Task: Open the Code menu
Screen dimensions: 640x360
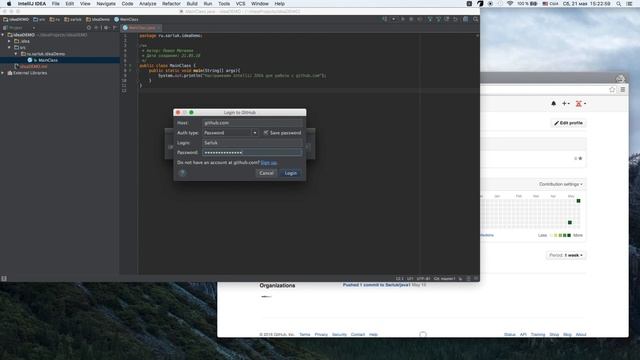Action: point(127,4)
